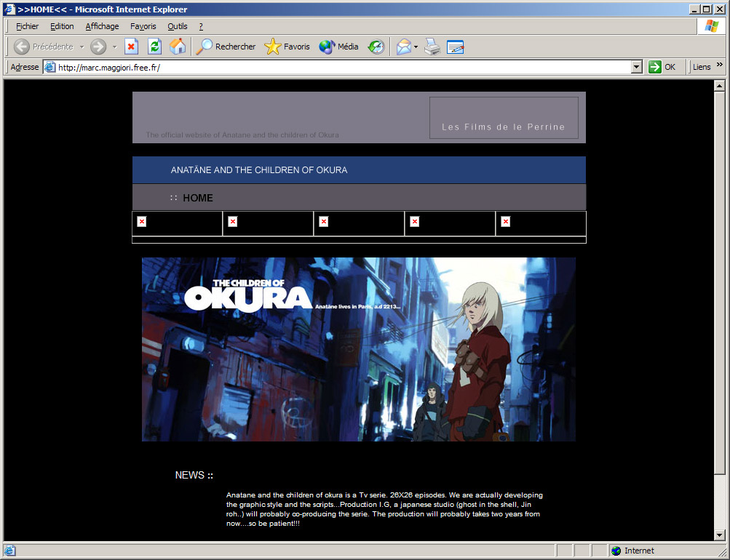730x560 pixels.
Task: Expand the address bar dropdown arrow
Action: coord(637,68)
